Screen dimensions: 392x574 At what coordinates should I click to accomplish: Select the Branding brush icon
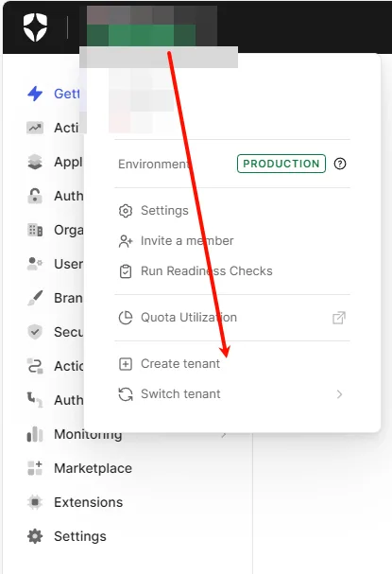click(35, 298)
